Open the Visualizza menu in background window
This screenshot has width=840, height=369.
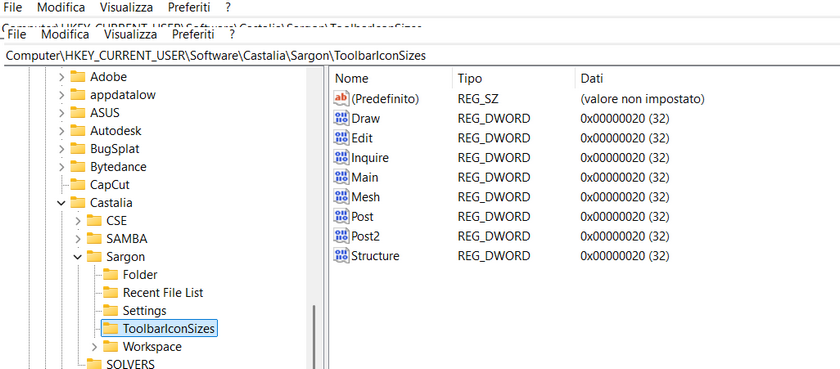pyautogui.click(x=126, y=7)
